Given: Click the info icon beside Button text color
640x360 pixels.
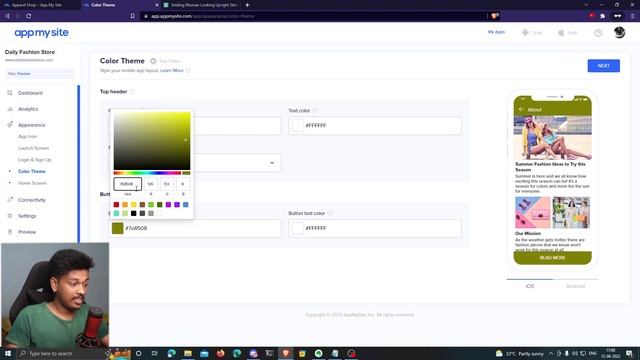Looking at the screenshot, I should pyautogui.click(x=330, y=213).
